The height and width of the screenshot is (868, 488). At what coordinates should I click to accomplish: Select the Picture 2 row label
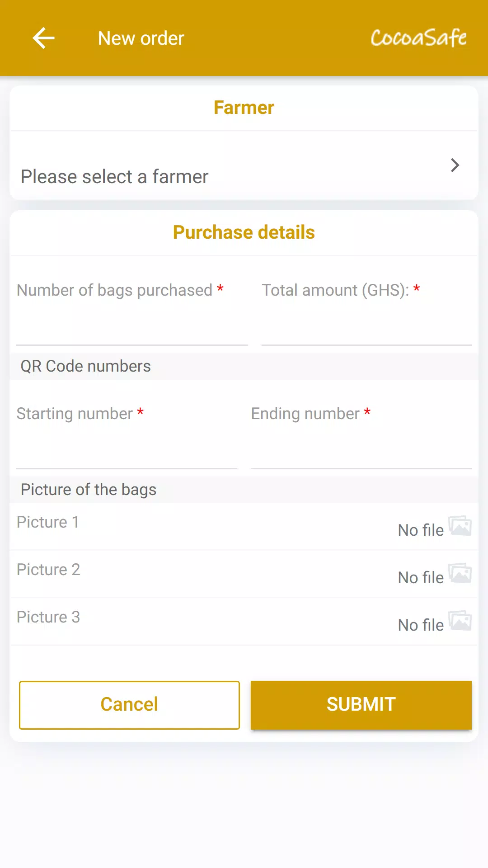coord(48,570)
